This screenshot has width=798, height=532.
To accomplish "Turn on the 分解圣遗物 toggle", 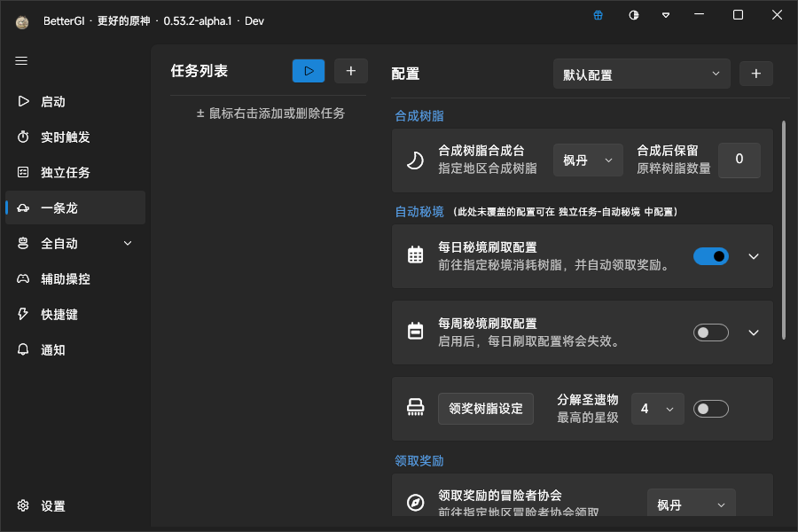I will click(x=710, y=409).
